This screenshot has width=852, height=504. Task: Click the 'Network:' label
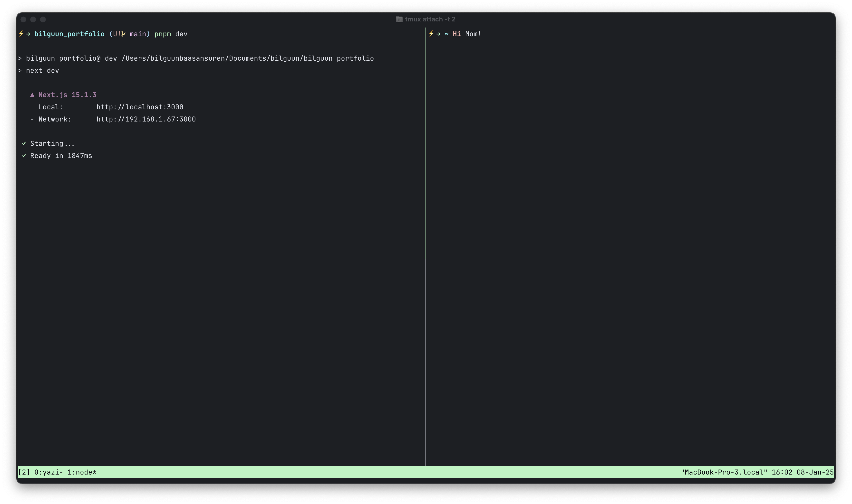click(x=55, y=119)
